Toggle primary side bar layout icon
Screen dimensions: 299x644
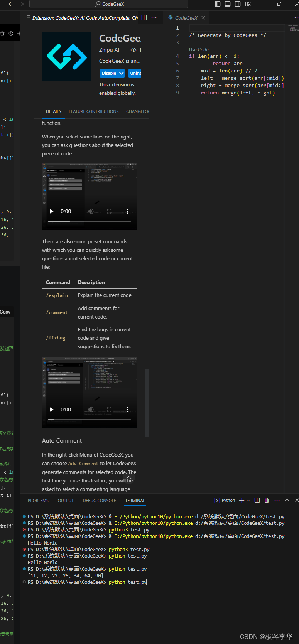click(218, 4)
